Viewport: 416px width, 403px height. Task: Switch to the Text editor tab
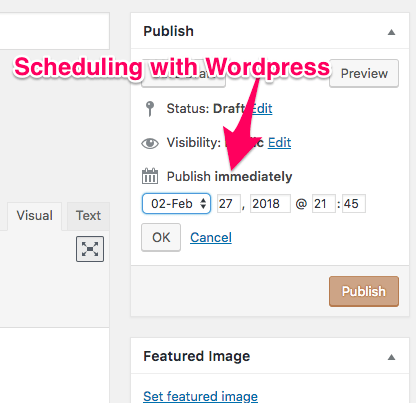pos(88,216)
